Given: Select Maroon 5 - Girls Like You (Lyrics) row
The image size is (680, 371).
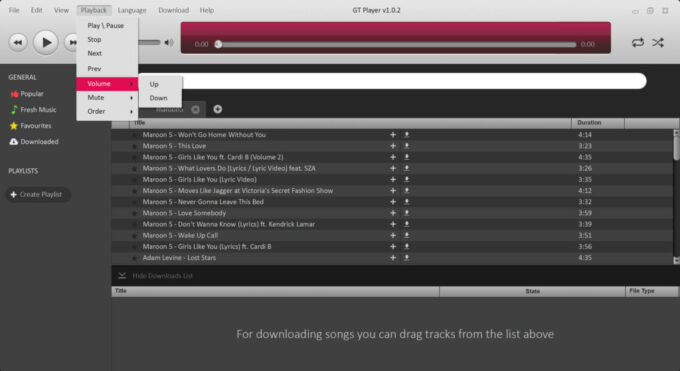Looking at the screenshot, I should pyautogui.click(x=392, y=246).
